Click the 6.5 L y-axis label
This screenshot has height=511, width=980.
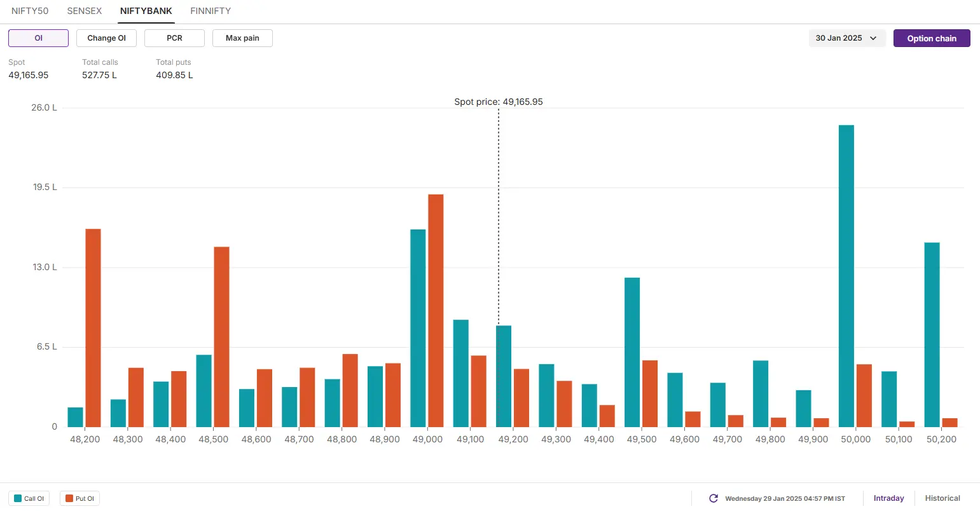point(46,346)
